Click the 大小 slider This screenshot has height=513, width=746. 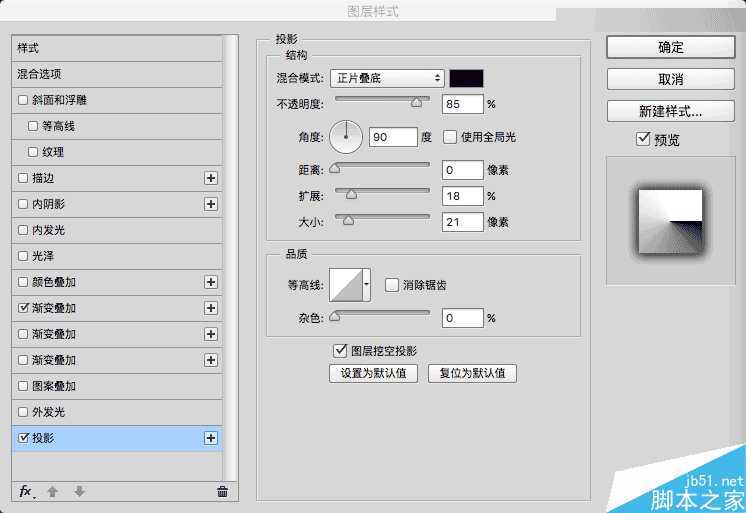382,218
